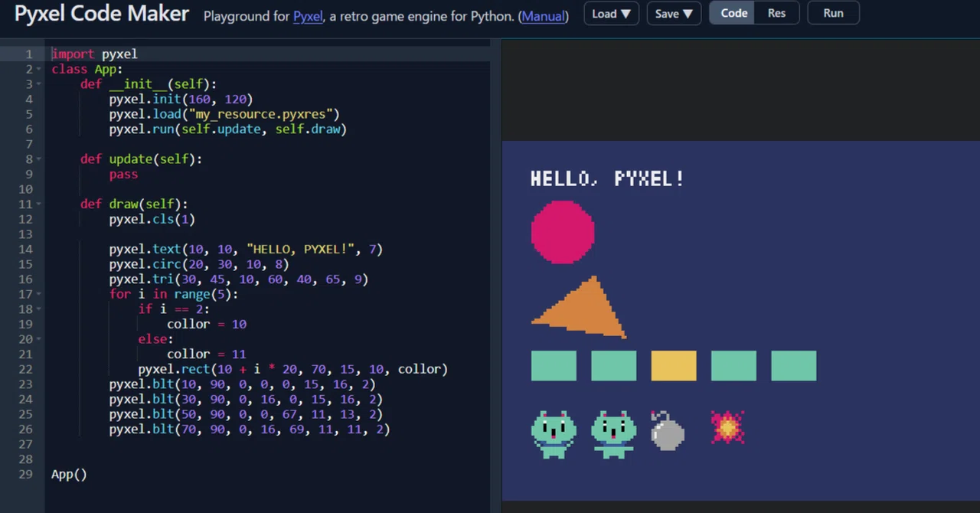Viewport: 980px width, 513px height.
Task: Collapse the else block fold arrow
Action: point(39,339)
